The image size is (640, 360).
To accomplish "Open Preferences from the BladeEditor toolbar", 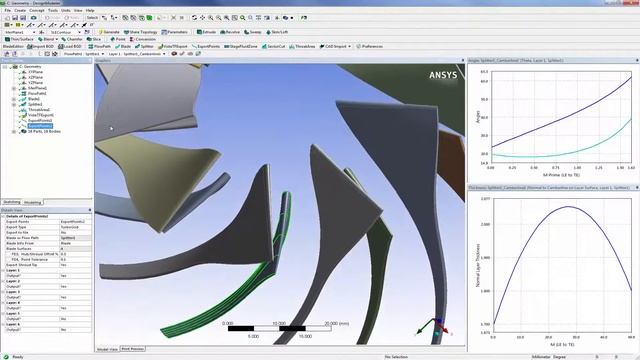I will (369, 47).
